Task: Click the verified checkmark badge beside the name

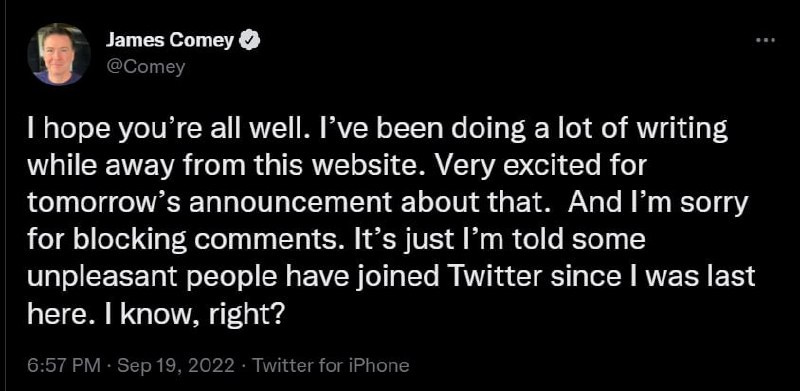Action: click(250, 41)
